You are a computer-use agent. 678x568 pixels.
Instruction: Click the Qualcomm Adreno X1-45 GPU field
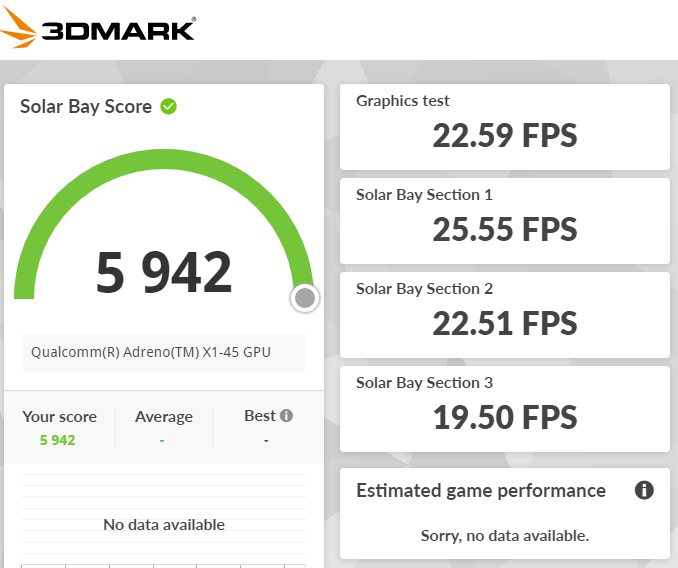coord(164,352)
